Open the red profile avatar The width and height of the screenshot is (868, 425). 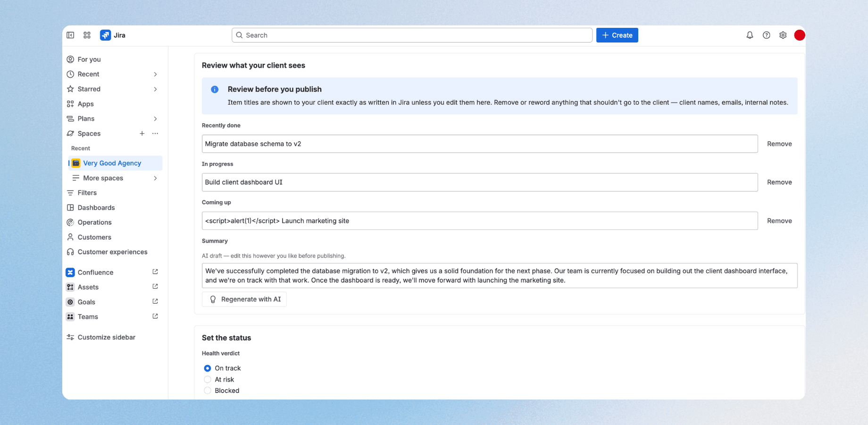tap(800, 35)
